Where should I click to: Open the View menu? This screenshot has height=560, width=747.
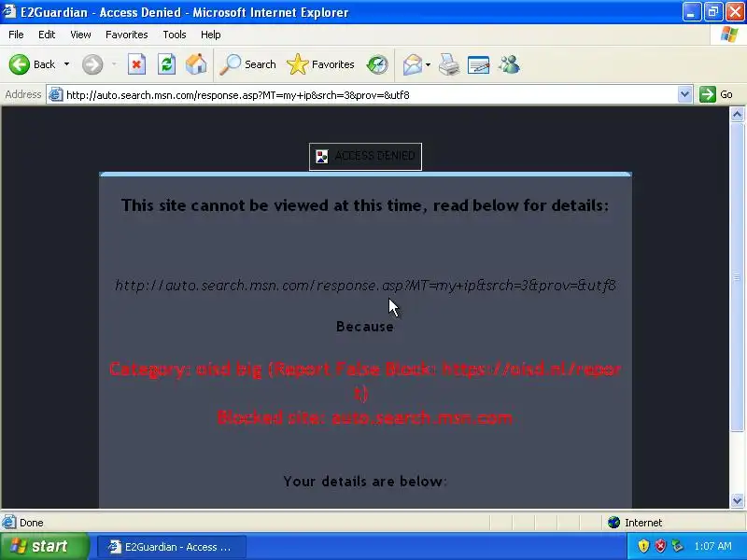80,35
